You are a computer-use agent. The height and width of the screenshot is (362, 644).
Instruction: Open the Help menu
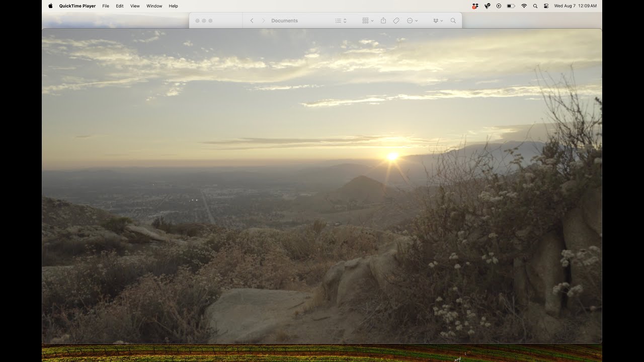pos(174,6)
